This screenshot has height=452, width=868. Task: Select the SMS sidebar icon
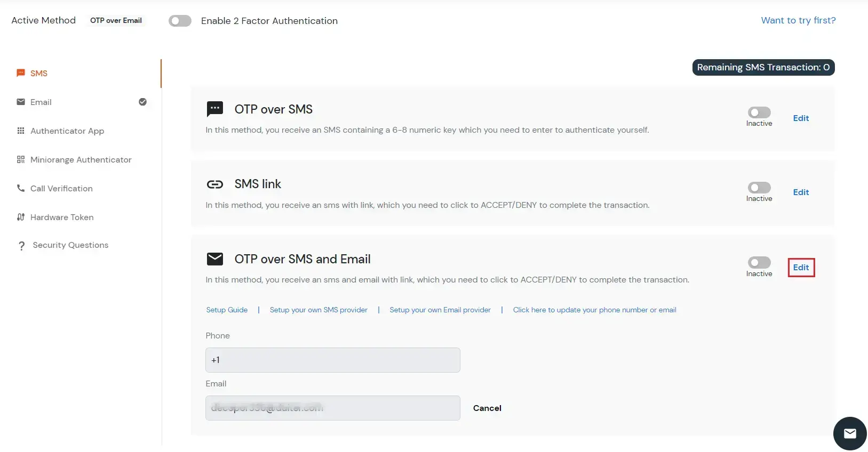pos(20,73)
